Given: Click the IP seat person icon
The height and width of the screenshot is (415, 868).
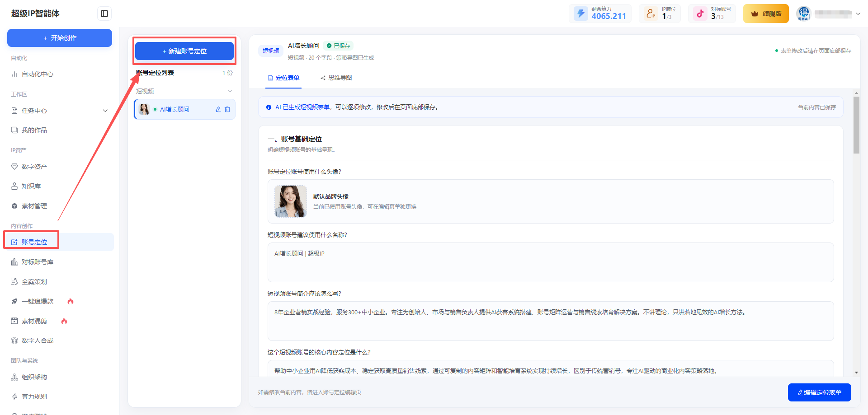Looking at the screenshot, I should coord(651,14).
